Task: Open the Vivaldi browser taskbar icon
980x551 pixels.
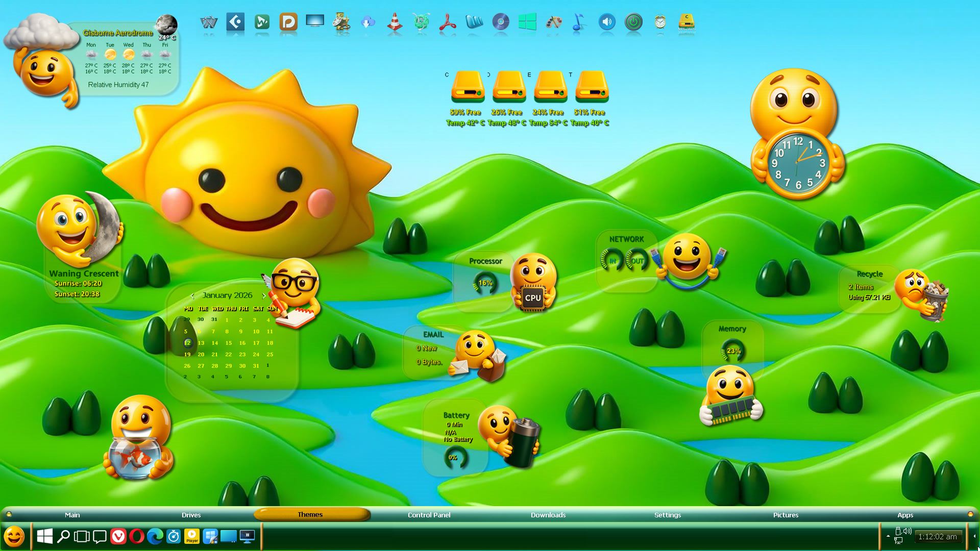Action: click(118, 536)
